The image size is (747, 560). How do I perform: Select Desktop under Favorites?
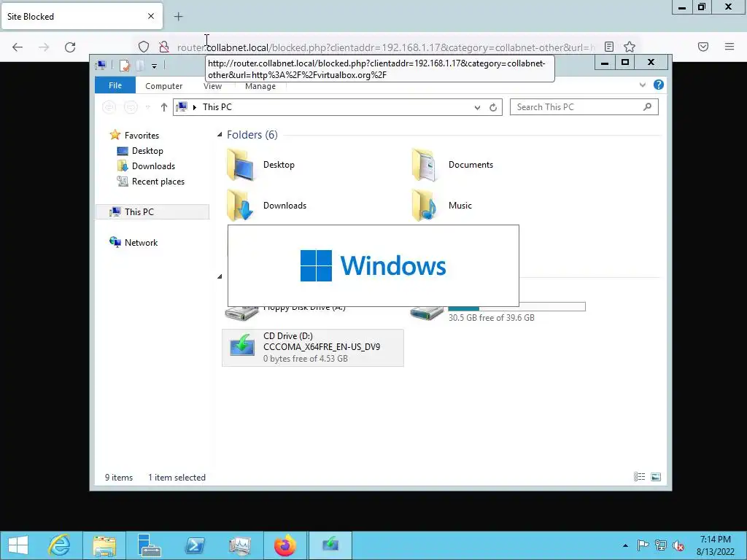click(x=147, y=151)
